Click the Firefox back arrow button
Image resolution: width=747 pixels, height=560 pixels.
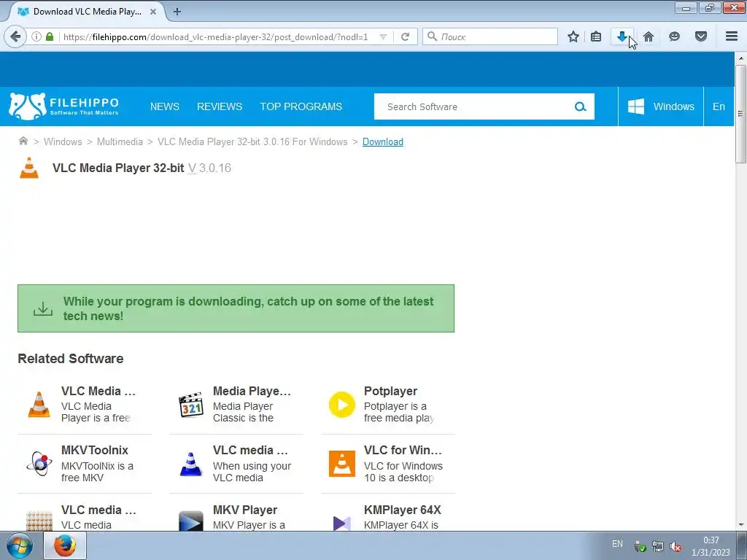click(15, 36)
